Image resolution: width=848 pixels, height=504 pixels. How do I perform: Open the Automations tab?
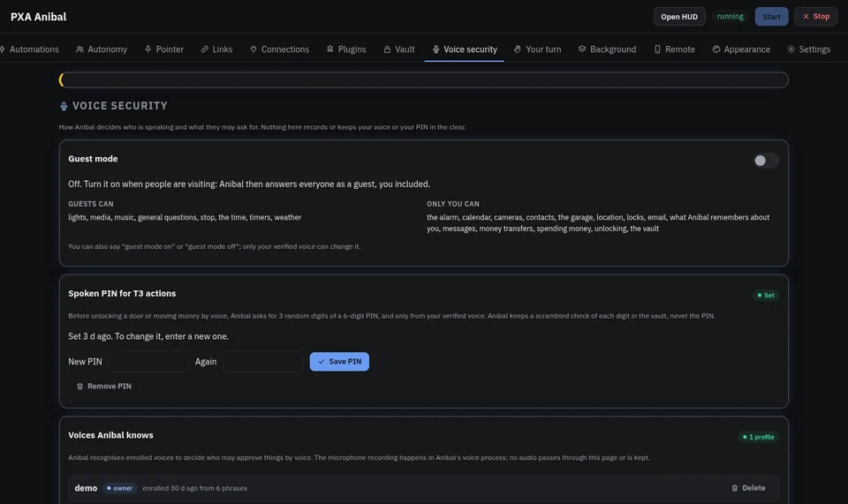pos(29,49)
